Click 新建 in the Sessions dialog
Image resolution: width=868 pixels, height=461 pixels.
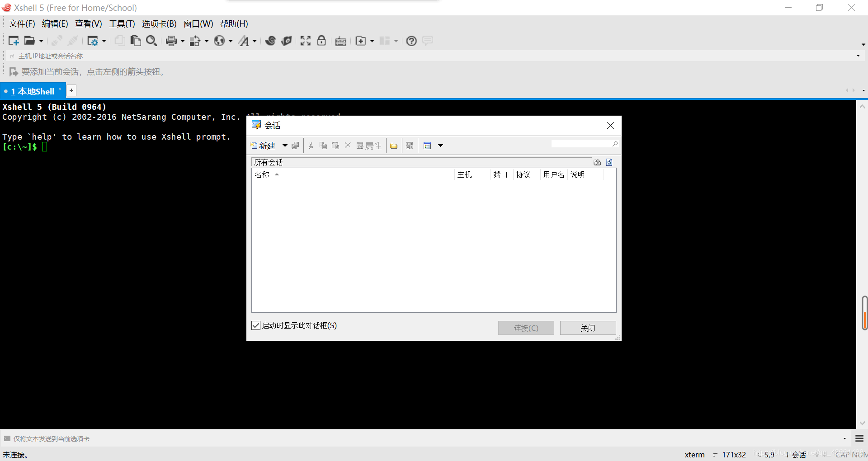pyautogui.click(x=263, y=146)
